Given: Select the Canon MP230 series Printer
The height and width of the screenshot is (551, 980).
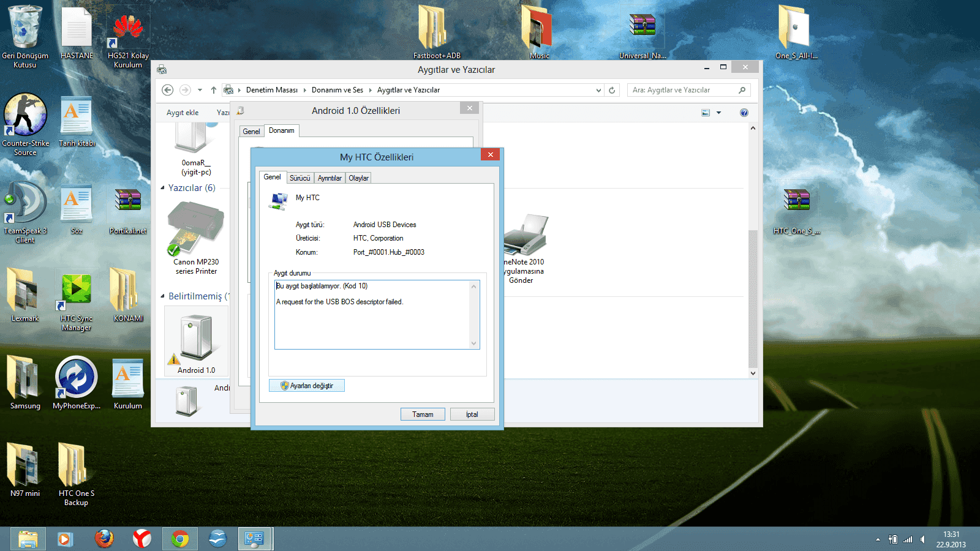Looking at the screenshot, I should [x=196, y=238].
